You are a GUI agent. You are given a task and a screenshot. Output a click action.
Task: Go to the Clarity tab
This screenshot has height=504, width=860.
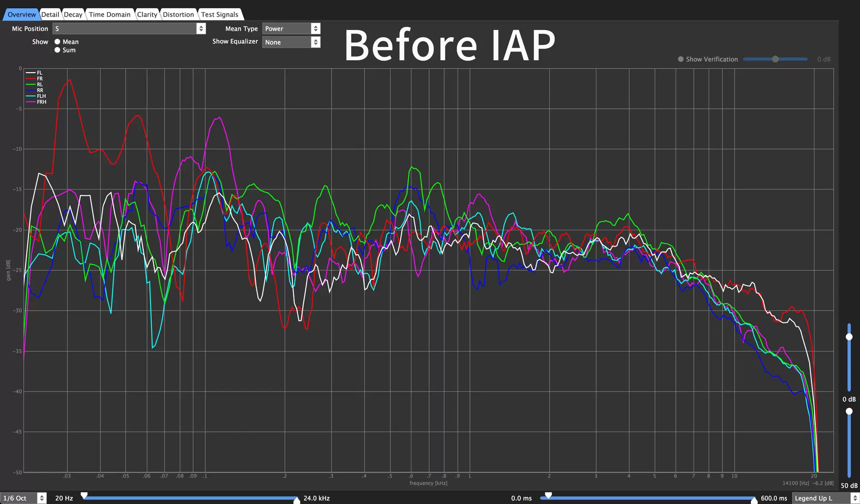pyautogui.click(x=147, y=15)
